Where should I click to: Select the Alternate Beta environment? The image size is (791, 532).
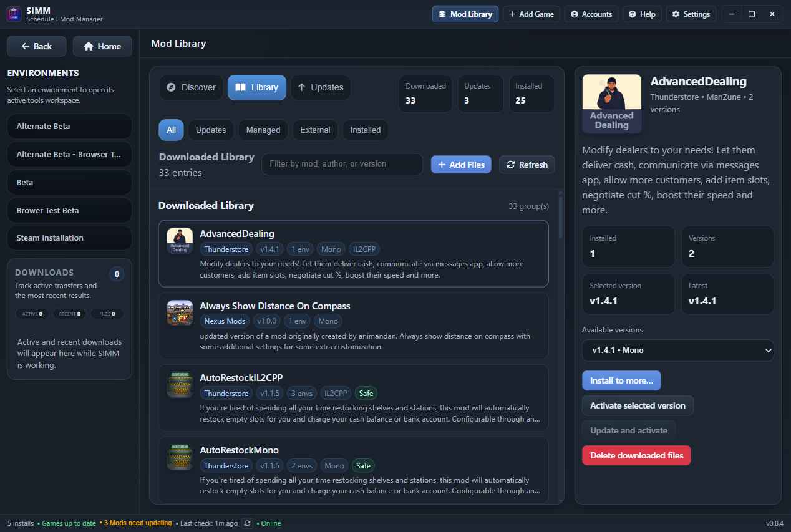(x=69, y=126)
